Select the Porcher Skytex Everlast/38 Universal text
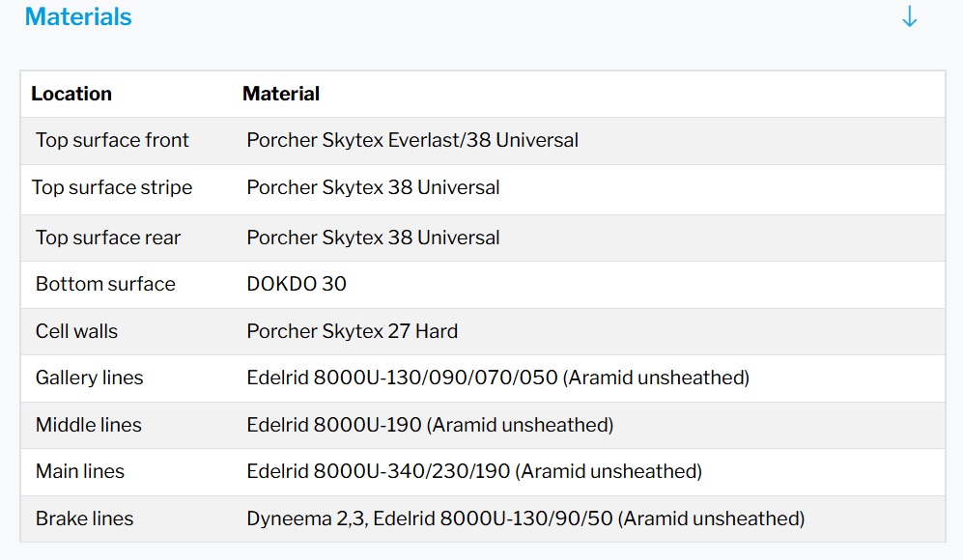This screenshot has height=560, width=963. (x=412, y=140)
